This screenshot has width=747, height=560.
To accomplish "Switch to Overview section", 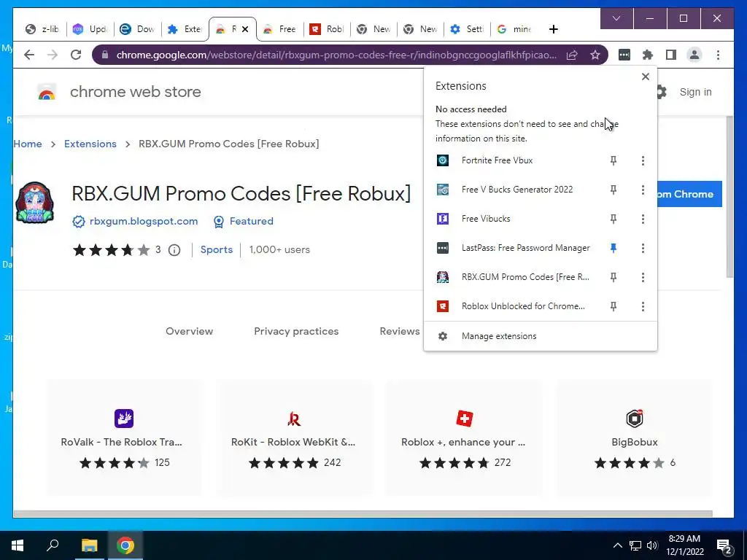I will pos(189,332).
